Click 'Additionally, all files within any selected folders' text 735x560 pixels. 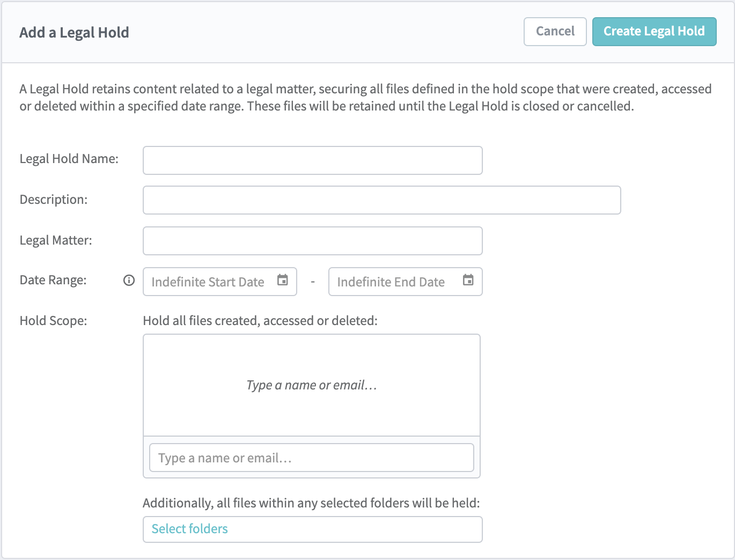coord(311,503)
